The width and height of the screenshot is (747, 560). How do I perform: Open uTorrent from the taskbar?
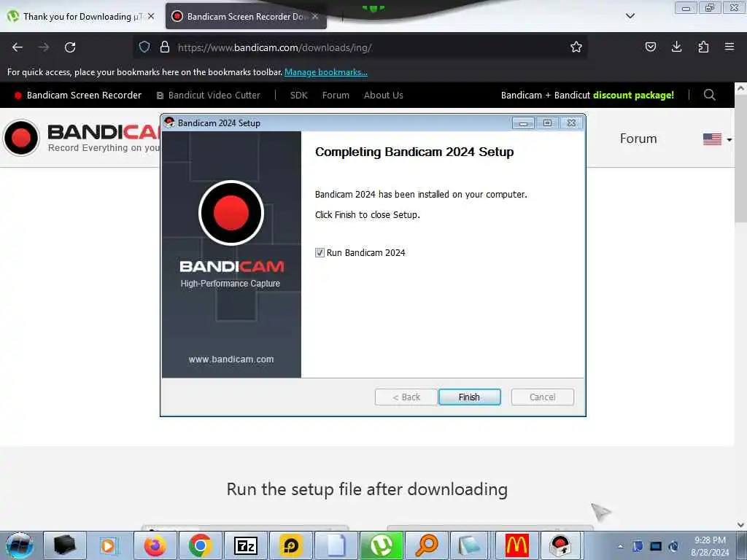coord(381,545)
